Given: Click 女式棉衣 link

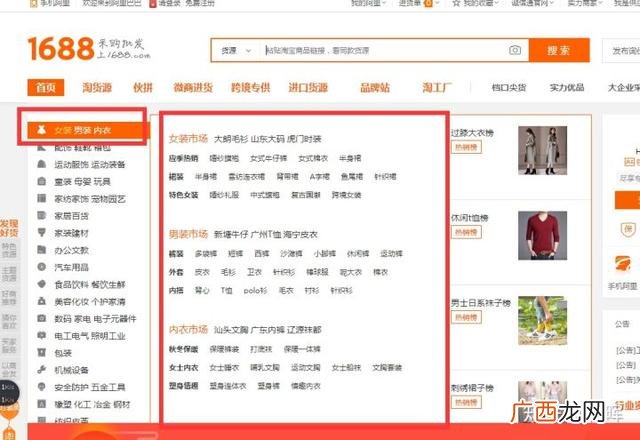Looking at the screenshot, I should pyautogui.click(x=313, y=158).
